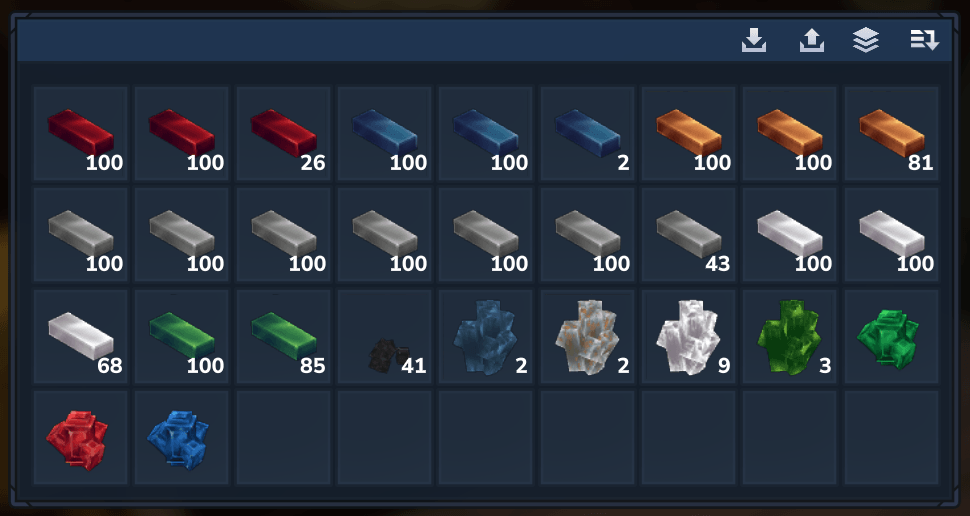This screenshot has width=970, height=516.
Task: Select the red ingot stack of 26
Action: click(x=283, y=134)
